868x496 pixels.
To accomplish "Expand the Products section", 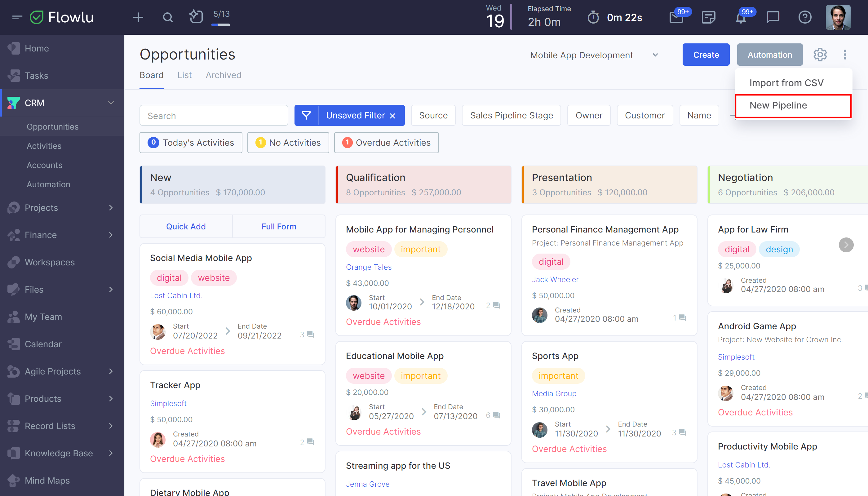I will pos(111,398).
